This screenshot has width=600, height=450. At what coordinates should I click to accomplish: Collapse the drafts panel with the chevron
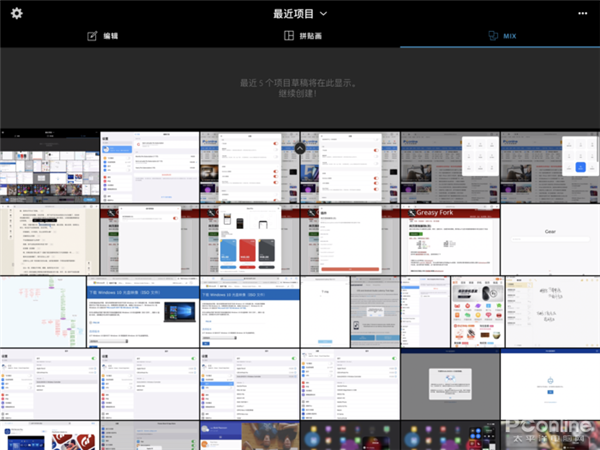299,148
